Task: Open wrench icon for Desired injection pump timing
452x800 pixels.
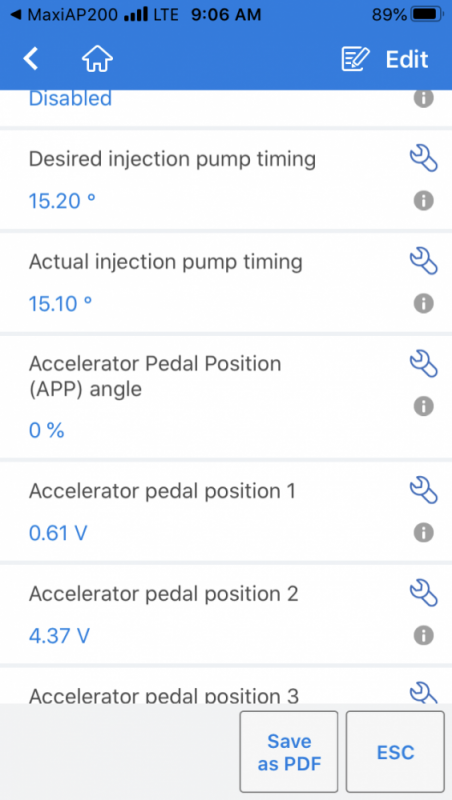Action: pyautogui.click(x=423, y=159)
